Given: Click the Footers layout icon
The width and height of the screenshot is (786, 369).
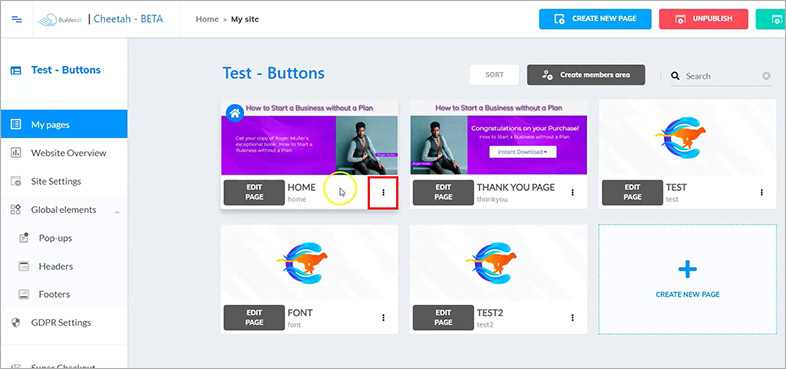Looking at the screenshot, I should [24, 294].
